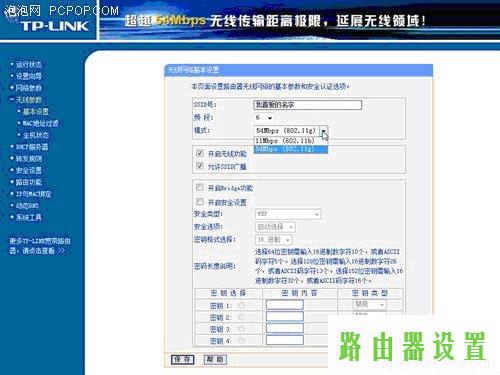Open the 密钥 1 type dropdown
The width and height of the screenshot is (500, 375).
369,305
